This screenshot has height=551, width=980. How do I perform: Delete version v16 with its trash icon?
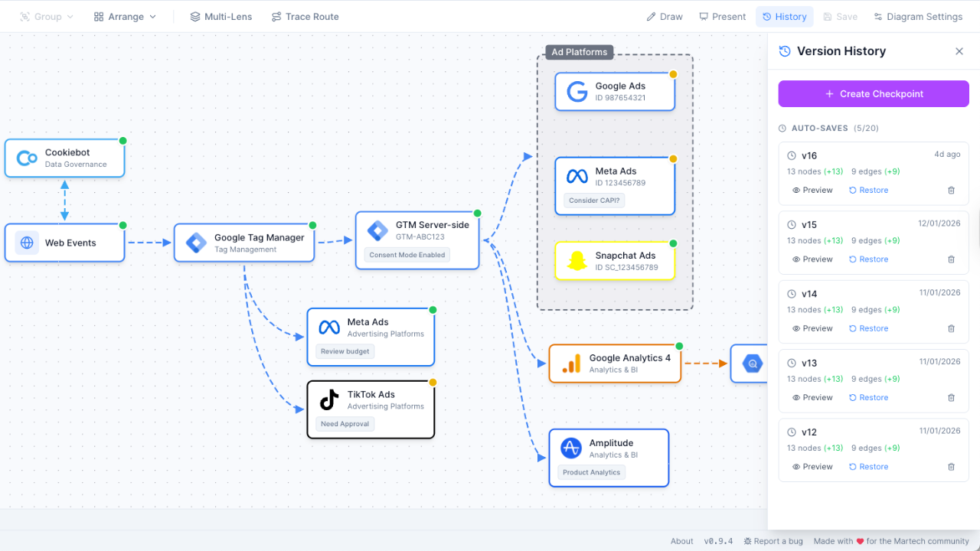[x=951, y=190]
